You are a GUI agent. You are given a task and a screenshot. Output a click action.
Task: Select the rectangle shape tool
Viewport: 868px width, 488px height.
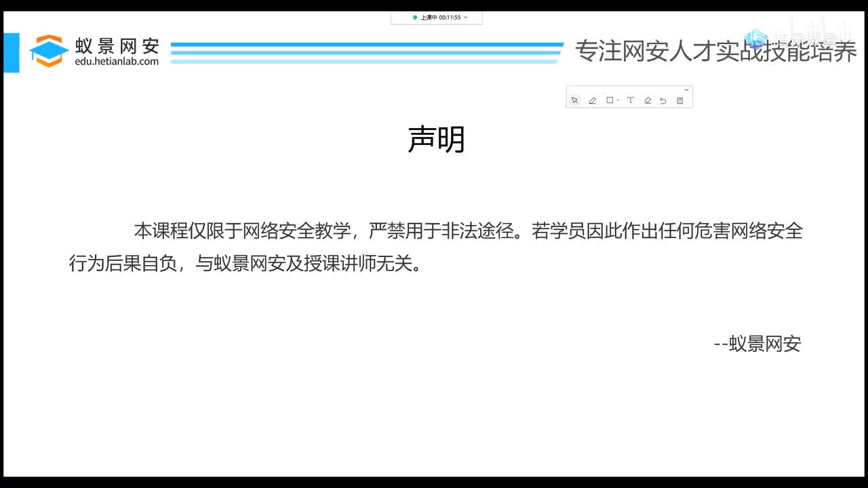tap(610, 100)
